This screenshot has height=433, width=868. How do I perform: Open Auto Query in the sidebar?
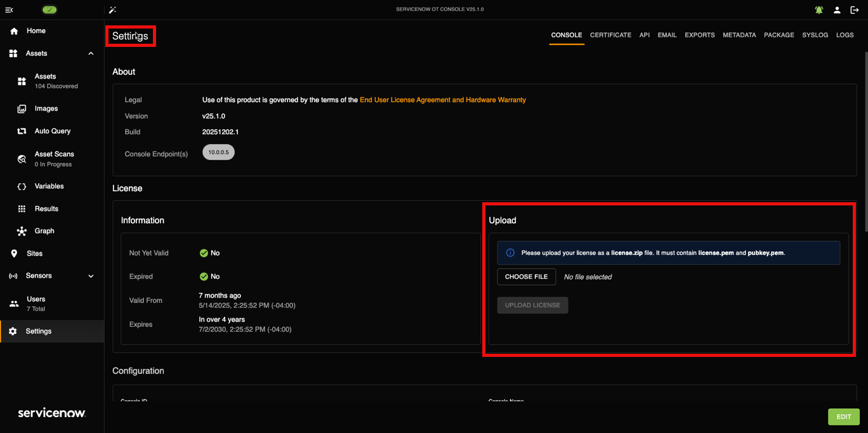[52, 131]
